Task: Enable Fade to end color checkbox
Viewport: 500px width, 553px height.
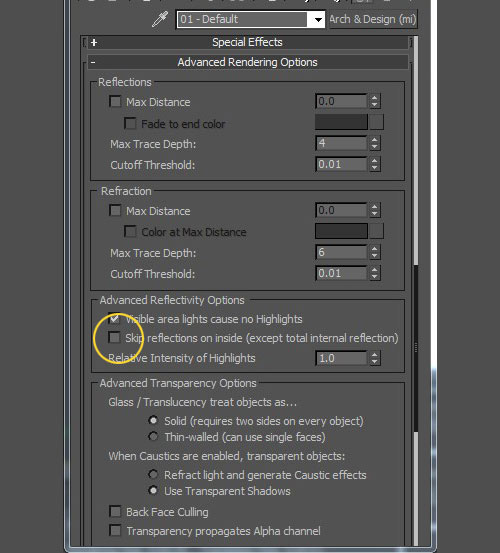Action: 130,123
